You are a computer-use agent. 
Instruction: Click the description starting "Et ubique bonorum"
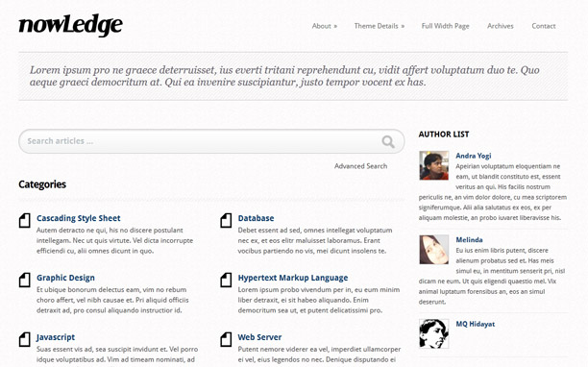tap(112, 301)
